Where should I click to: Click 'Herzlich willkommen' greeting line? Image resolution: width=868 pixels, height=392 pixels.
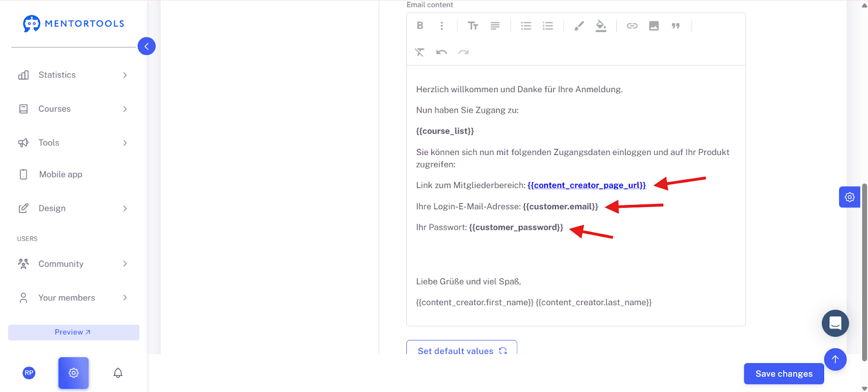(x=519, y=89)
